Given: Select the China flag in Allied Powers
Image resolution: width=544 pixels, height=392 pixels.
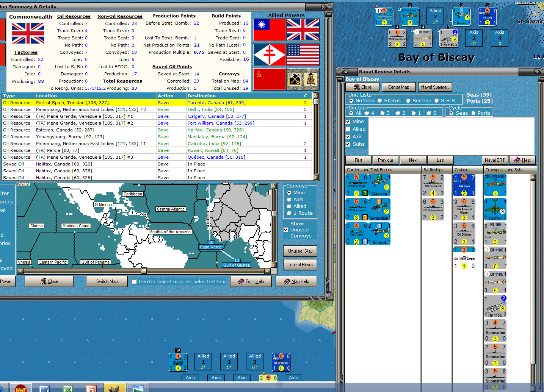Looking at the screenshot, I should click(x=270, y=30).
